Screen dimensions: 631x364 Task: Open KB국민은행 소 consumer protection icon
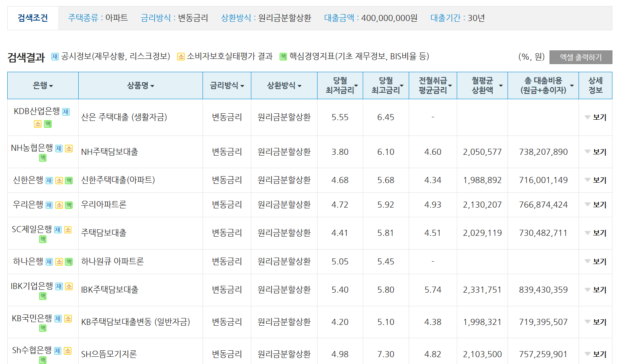68,318
